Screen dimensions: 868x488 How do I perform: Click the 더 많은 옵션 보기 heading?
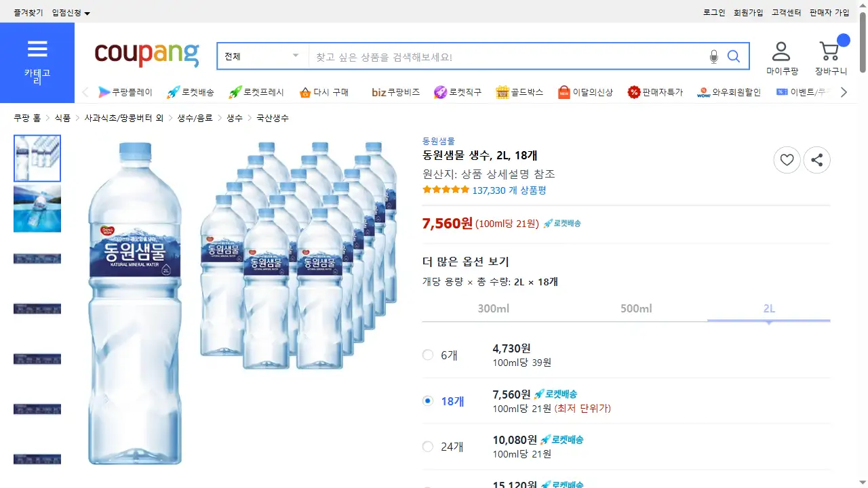(466, 262)
